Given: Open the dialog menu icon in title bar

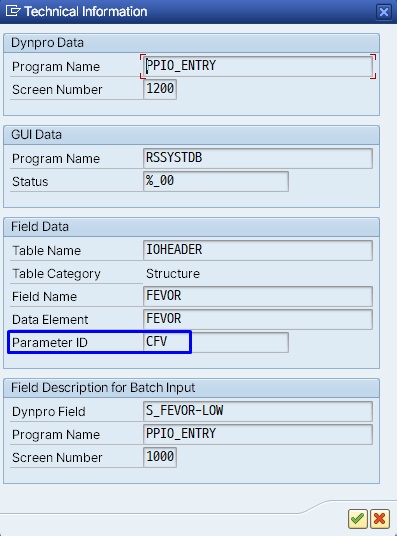Looking at the screenshot, I should 13,11.
